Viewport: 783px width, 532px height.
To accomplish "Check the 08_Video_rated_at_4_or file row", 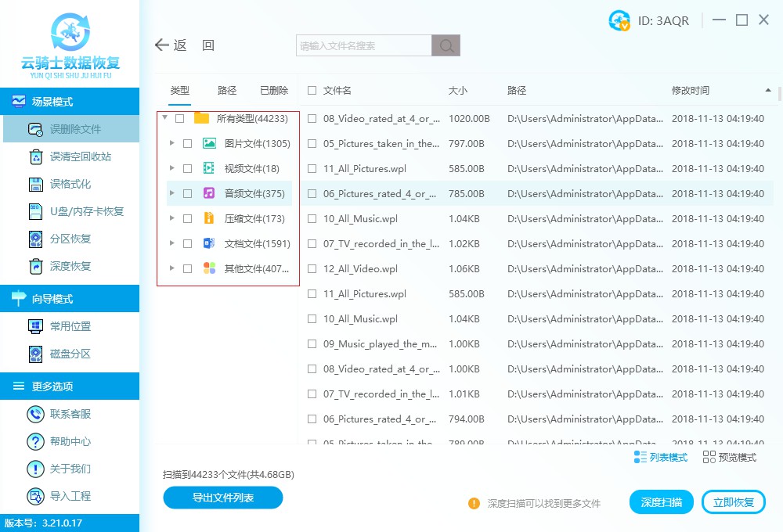I will pos(311,118).
